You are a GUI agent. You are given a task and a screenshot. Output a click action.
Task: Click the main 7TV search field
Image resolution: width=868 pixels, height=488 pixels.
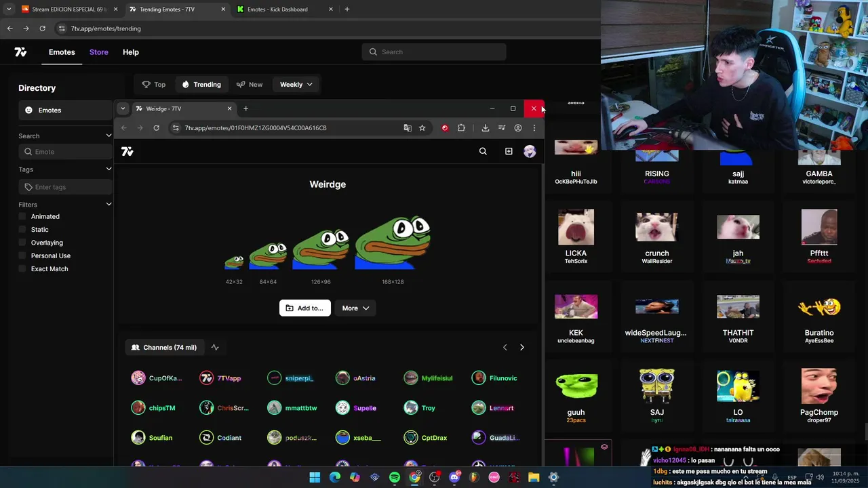pyautogui.click(x=434, y=52)
